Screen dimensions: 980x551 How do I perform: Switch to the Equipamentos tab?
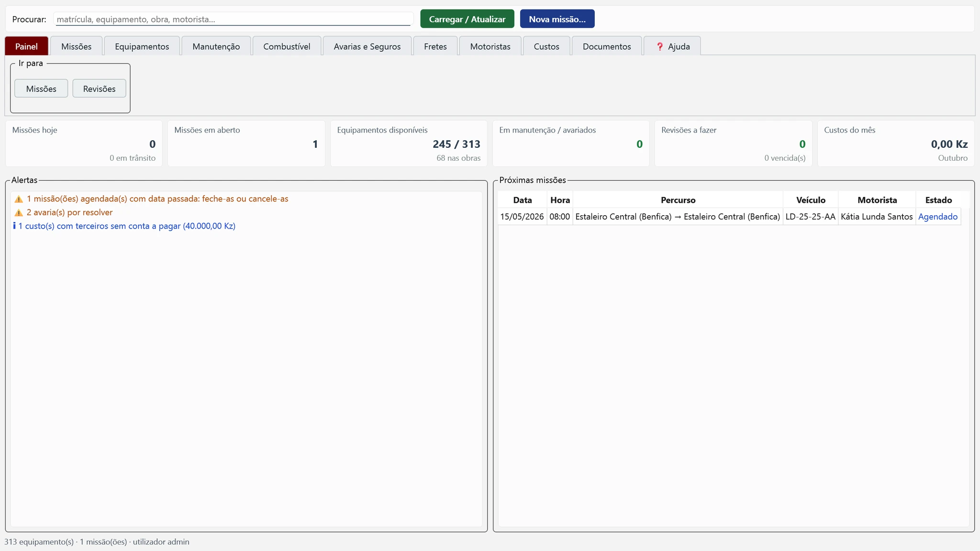pos(142,46)
